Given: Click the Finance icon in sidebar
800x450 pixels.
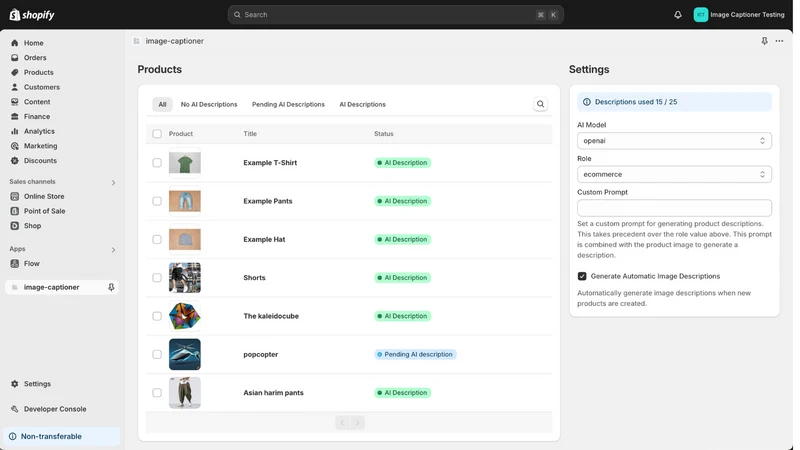Looking at the screenshot, I should pyautogui.click(x=15, y=116).
